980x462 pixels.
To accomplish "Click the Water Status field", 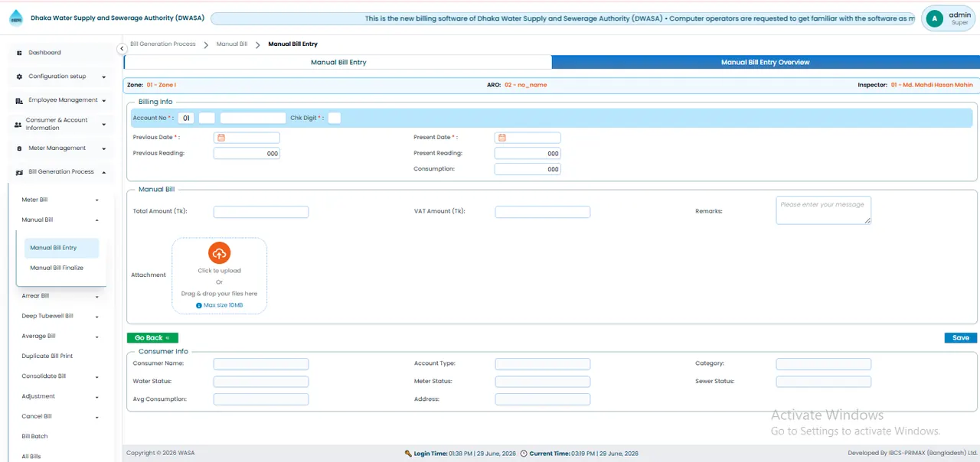I will [261, 382].
